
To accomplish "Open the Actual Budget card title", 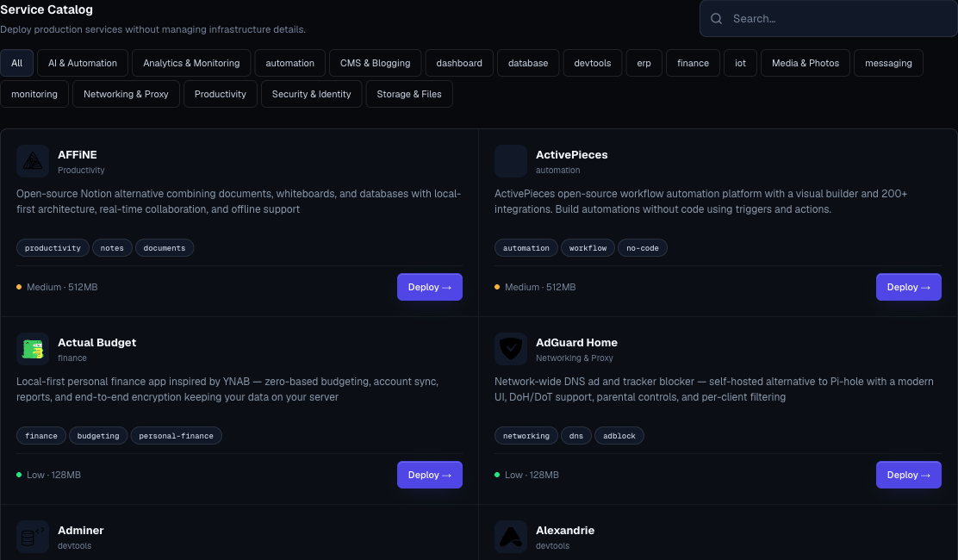I will pyautogui.click(x=96, y=343).
